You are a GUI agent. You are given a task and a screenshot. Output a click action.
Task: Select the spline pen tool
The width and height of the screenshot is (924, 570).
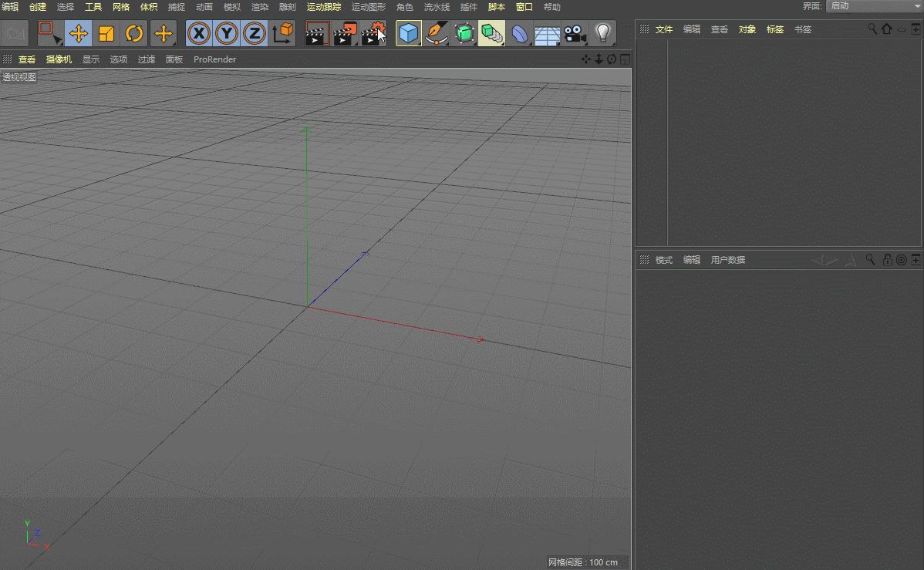pos(437,34)
